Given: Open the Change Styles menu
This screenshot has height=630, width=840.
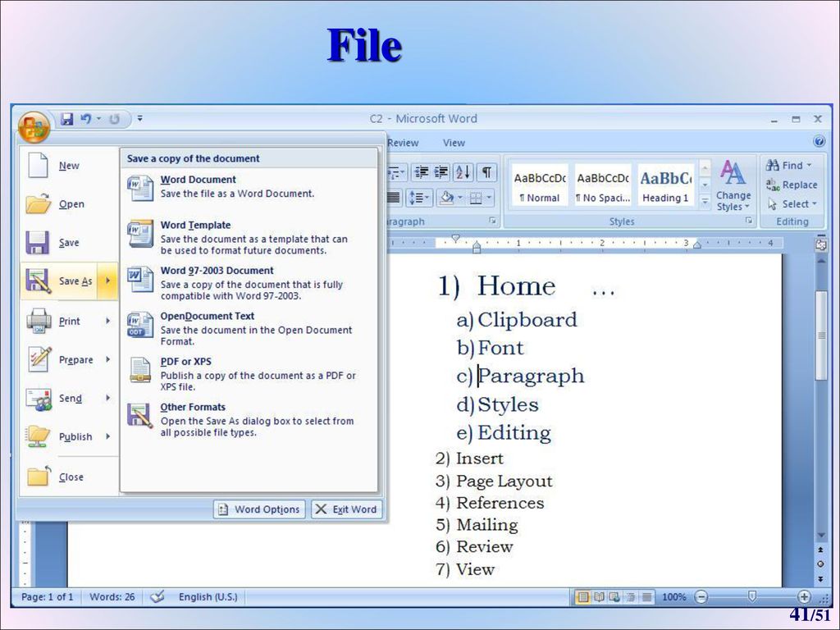Looking at the screenshot, I should pyautogui.click(x=733, y=186).
